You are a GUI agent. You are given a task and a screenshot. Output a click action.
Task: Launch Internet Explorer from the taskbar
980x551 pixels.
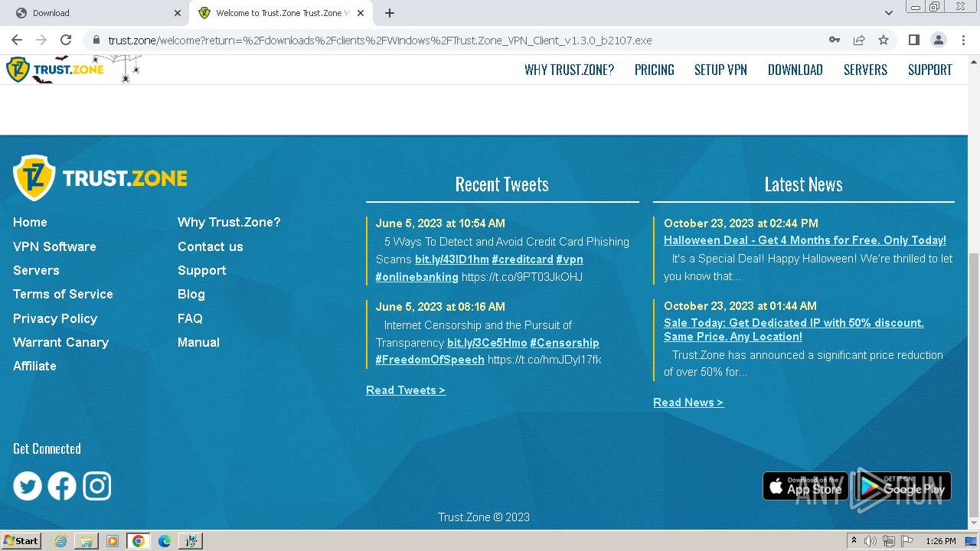click(60, 541)
